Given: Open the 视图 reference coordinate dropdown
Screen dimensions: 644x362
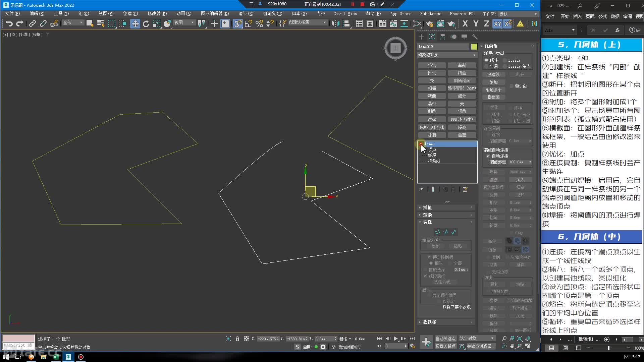Looking at the screenshot, I should point(184,22).
